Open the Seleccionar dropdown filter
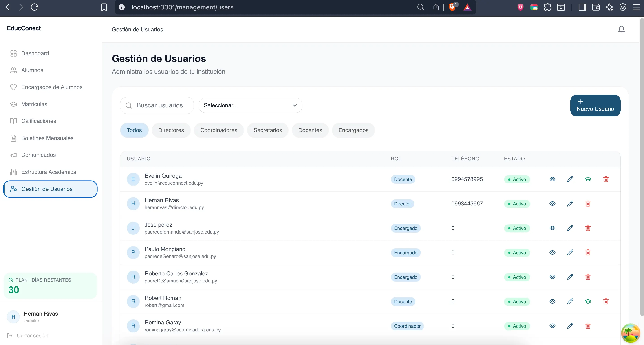Viewport: 644px width, 345px height. click(x=250, y=105)
